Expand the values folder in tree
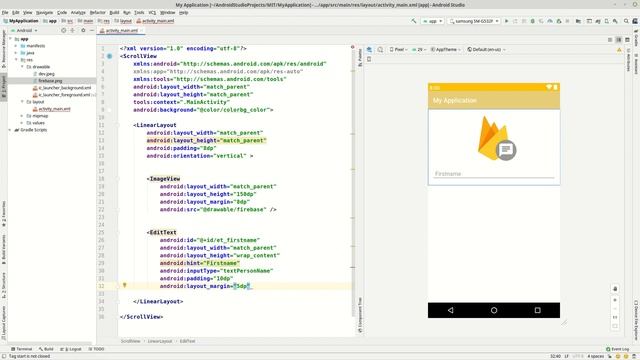Viewport: 640px width, 360px height. point(22,123)
